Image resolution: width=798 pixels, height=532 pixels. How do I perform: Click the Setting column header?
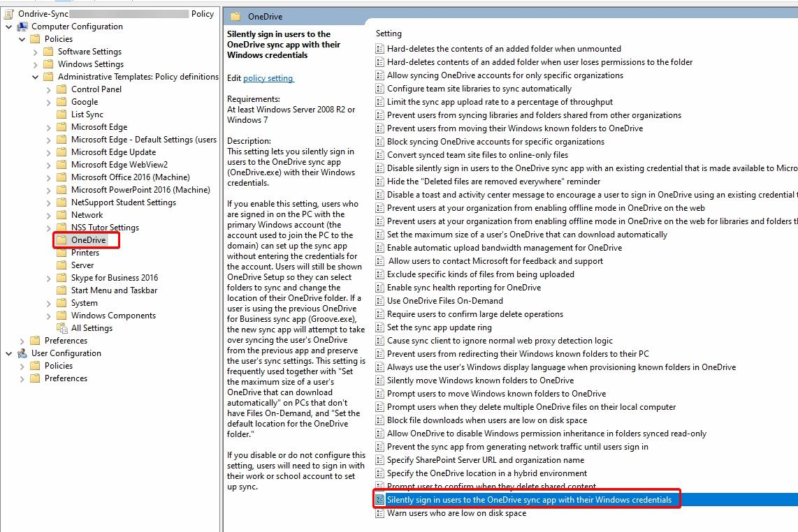pos(389,34)
